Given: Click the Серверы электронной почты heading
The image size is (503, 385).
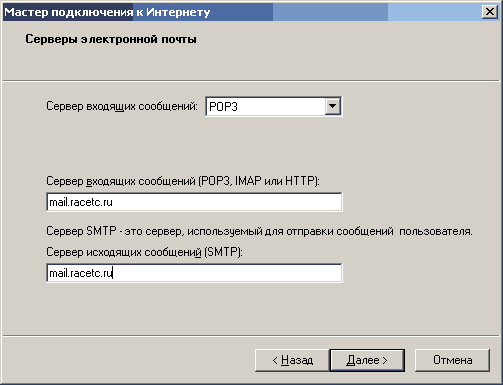Looking at the screenshot, I should (111, 39).
